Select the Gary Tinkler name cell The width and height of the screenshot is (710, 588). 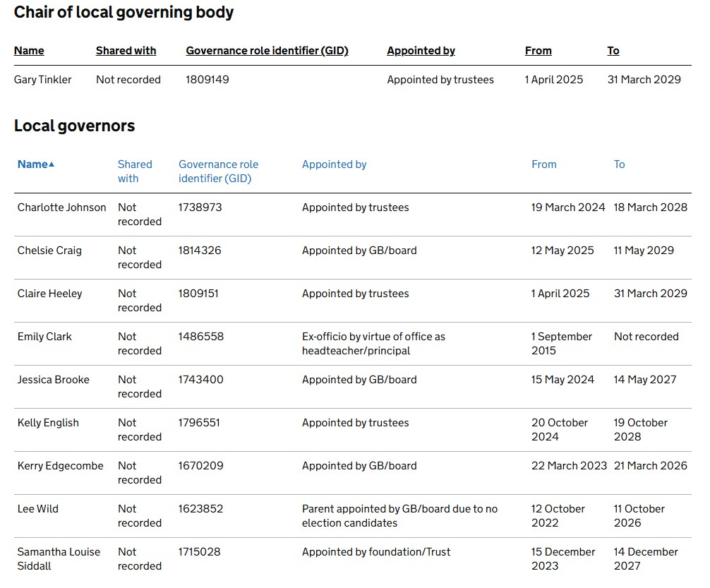(42, 80)
